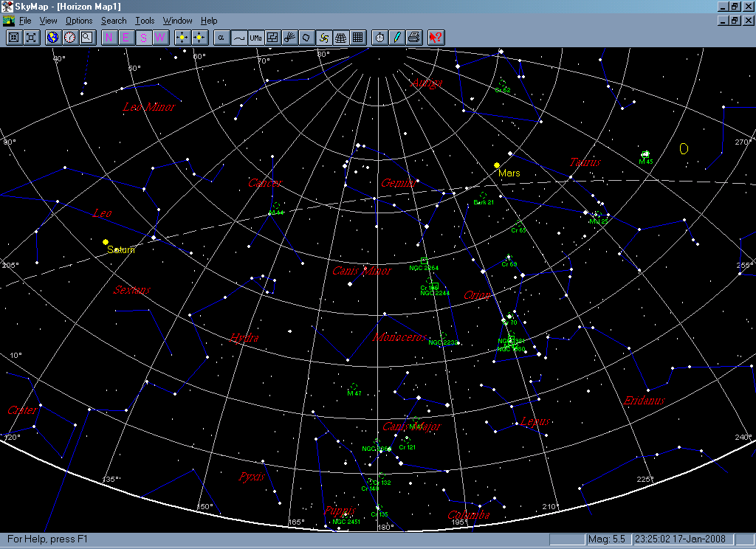Select the pencil drawing tool icon
756x549 pixels.
click(396, 38)
